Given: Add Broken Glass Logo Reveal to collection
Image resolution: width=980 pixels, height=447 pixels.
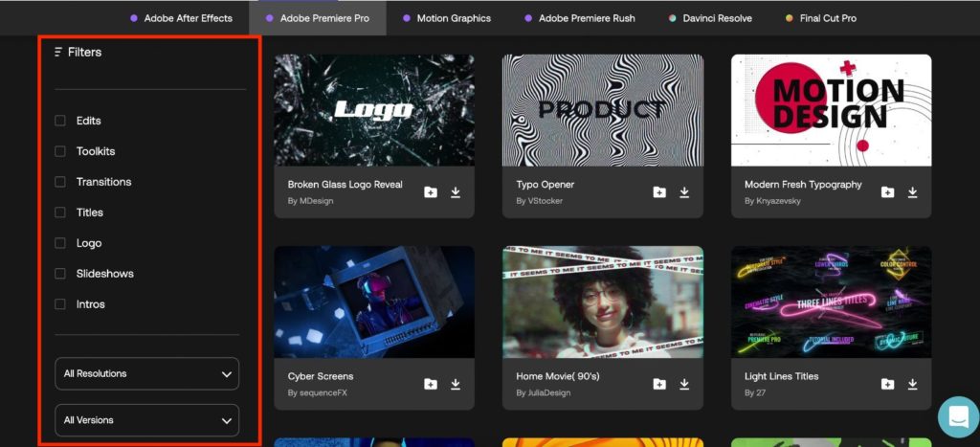Looking at the screenshot, I should tap(431, 192).
